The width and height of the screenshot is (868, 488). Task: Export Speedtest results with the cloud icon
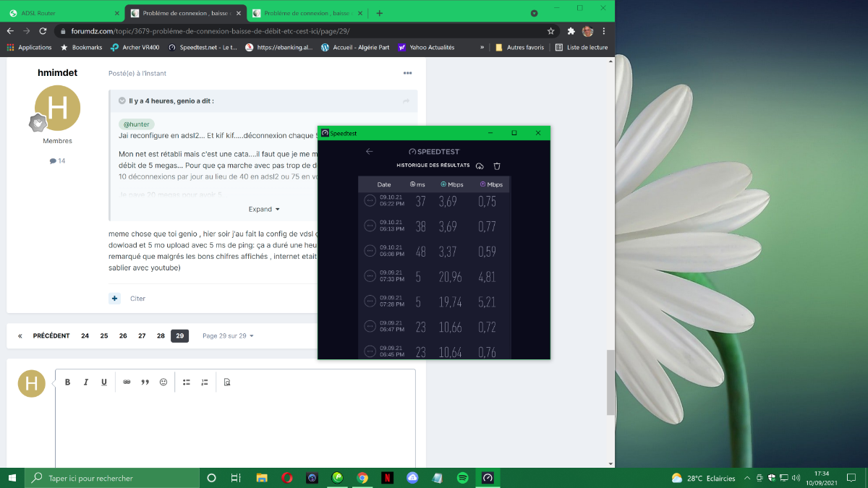pyautogui.click(x=480, y=166)
